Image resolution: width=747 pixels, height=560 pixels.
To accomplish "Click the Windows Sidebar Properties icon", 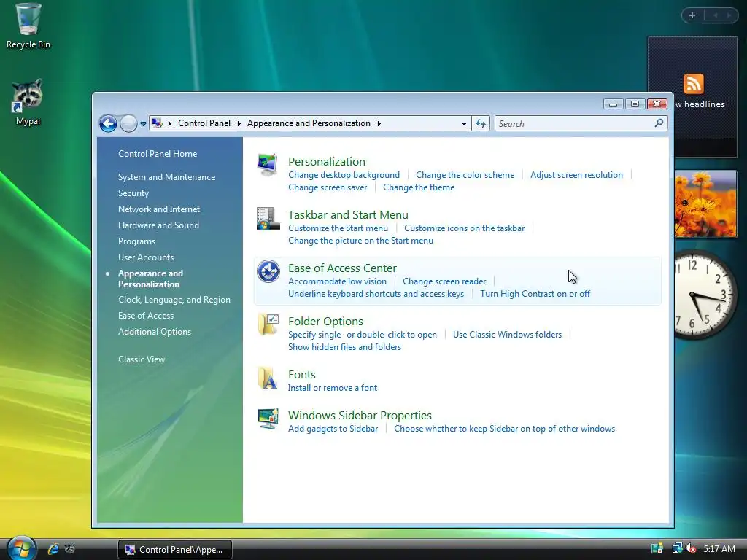I will 268,419.
